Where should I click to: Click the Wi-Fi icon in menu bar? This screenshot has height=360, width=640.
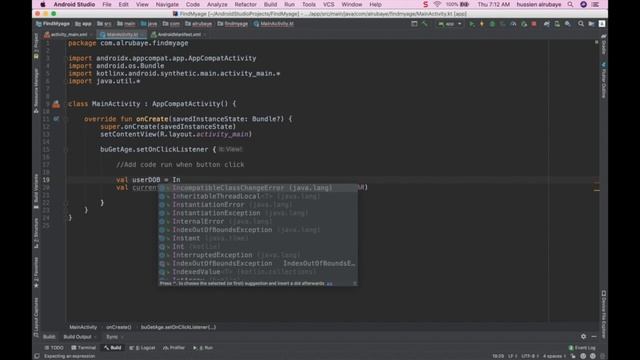pos(437,4)
